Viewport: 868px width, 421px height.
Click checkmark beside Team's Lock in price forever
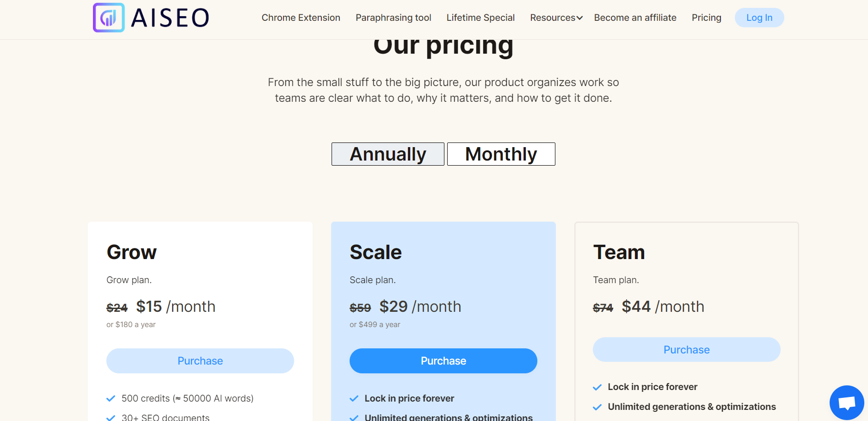point(597,387)
